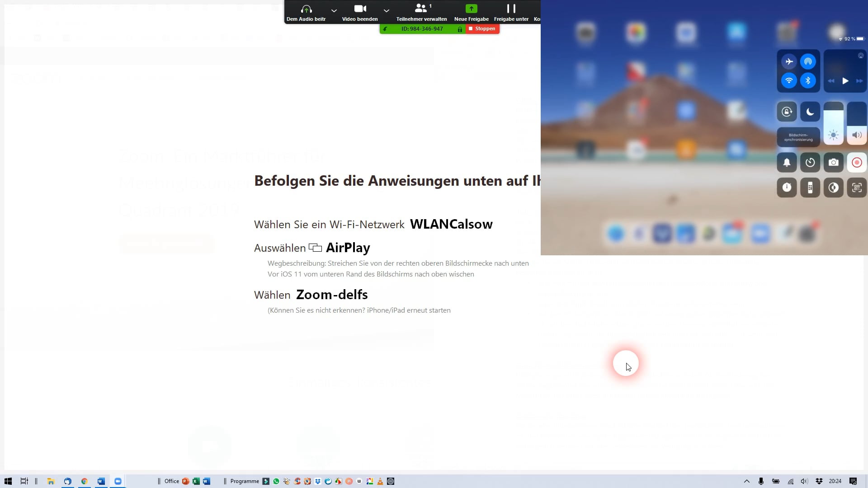Toggle Bluetooth in iPad Control Center
The image size is (868, 488).
[x=808, y=80]
